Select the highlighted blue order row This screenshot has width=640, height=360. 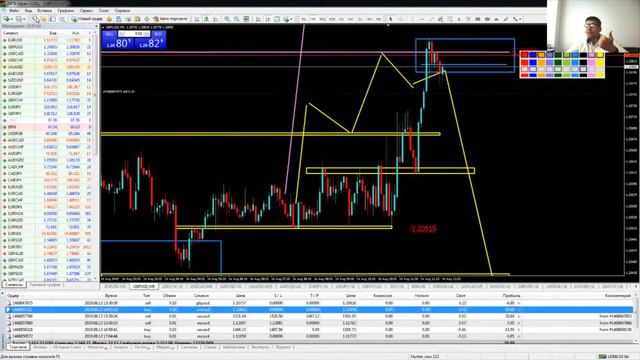[319, 310]
